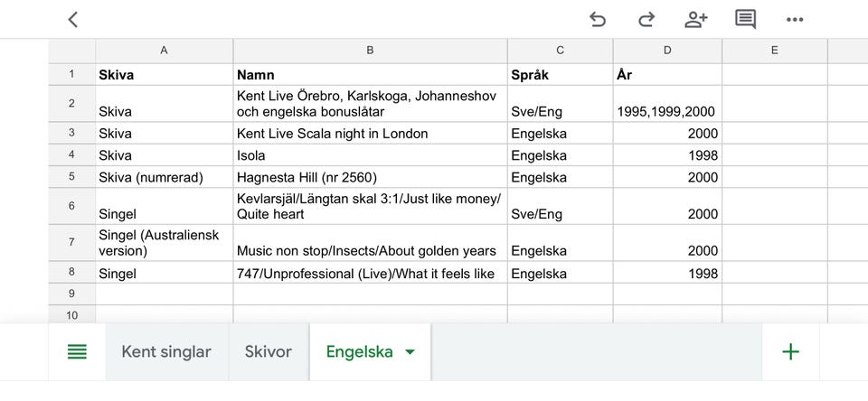Open the add collaborator share icon
This screenshot has width=868, height=401.
(695, 19)
